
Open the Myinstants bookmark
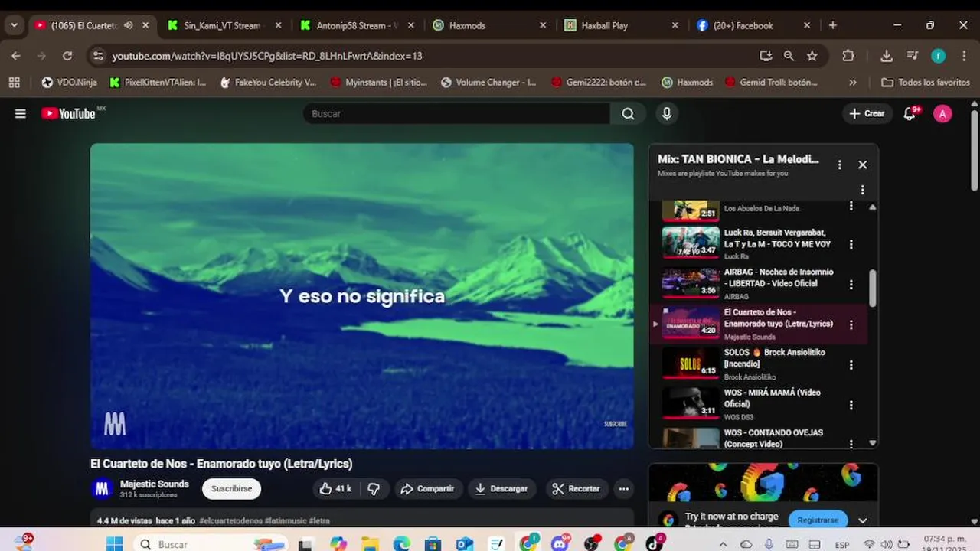click(x=378, y=82)
